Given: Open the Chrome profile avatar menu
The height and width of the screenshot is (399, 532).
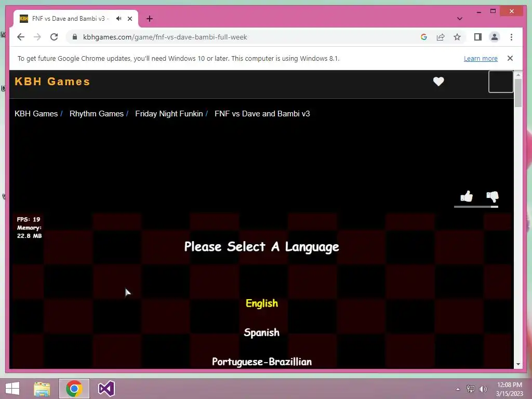Looking at the screenshot, I should coord(495,37).
